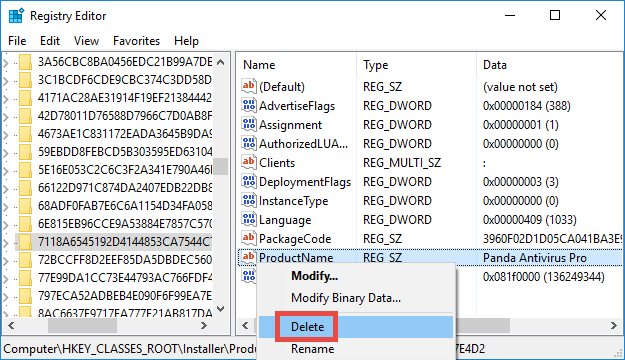Click the values pane scroll-right arrow
This screenshot has height=360, width=625.
pos(613,325)
